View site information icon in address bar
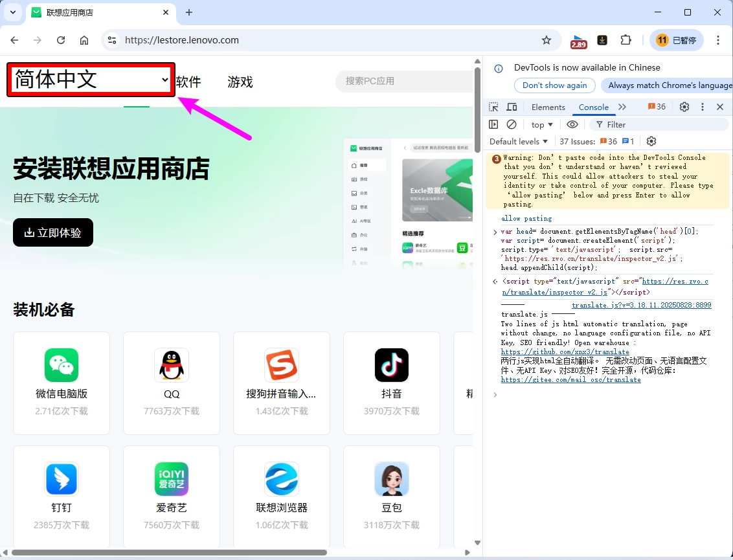This screenshot has height=560, width=733. pyautogui.click(x=112, y=40)
